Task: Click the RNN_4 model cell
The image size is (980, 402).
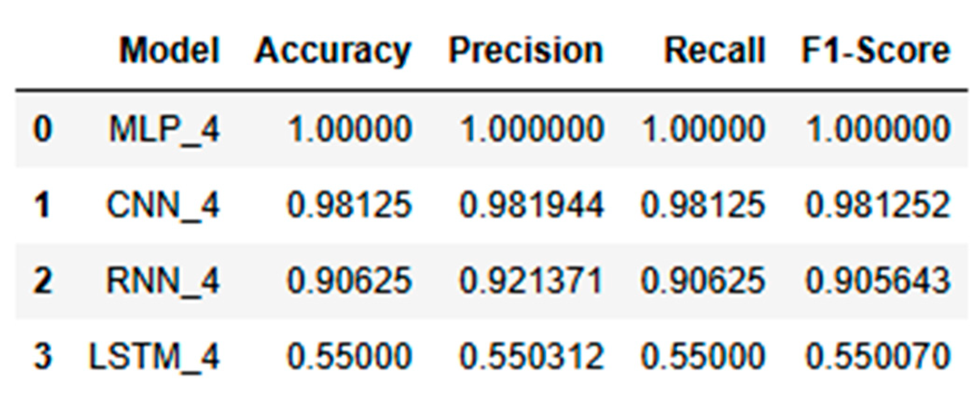Action: pyautogui.click(x=163, y=281)
